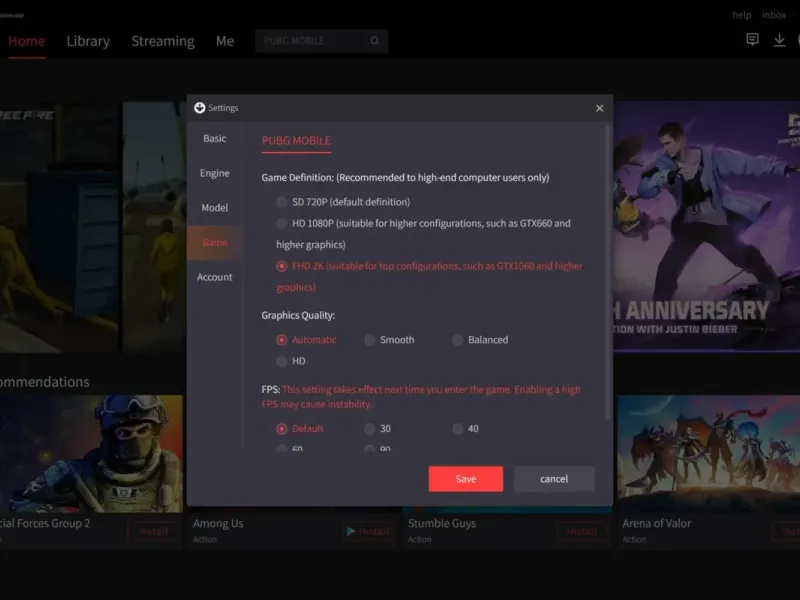Image resolution: width=800 pixels, height=600 pixels.
Task: Install Among Us
Action: click(369, 532)
